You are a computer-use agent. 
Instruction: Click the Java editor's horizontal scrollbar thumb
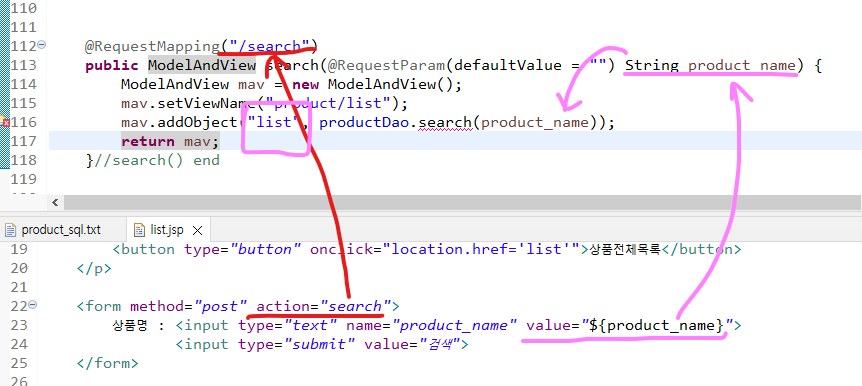[463, 202]
